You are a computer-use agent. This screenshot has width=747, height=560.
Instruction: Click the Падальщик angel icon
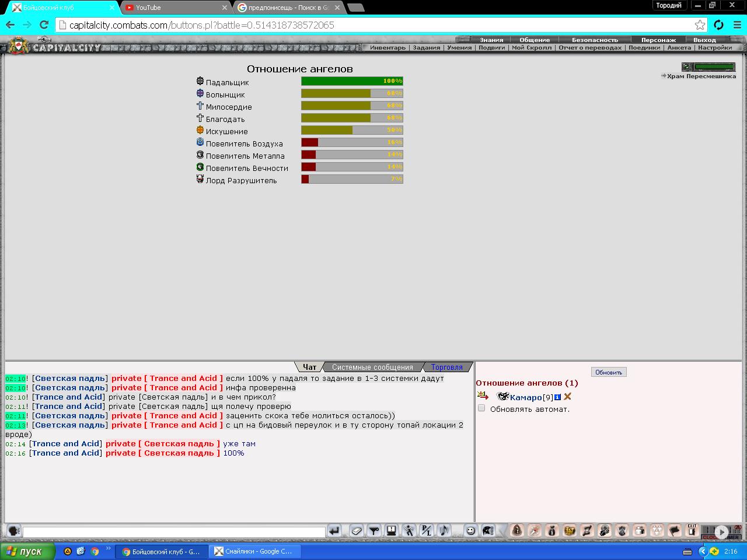pyautogui.click(x=200, y=81)
